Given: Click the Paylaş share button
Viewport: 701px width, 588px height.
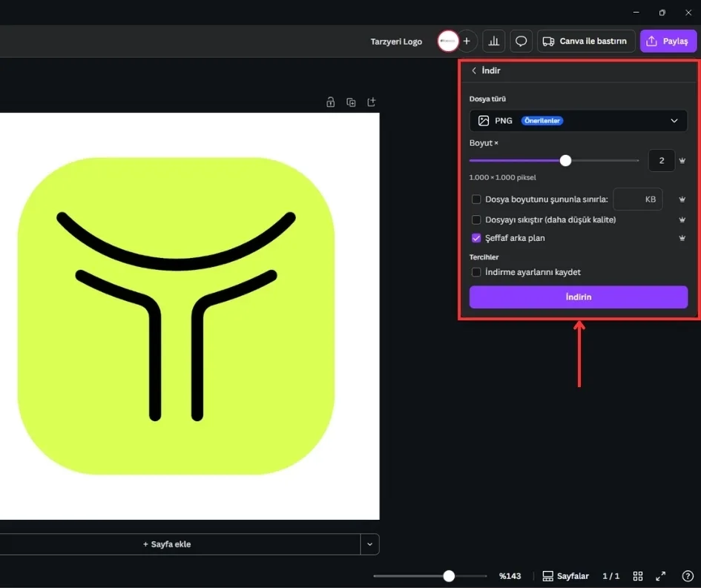Looking at the screenshot, I should [x=668, y=41].
